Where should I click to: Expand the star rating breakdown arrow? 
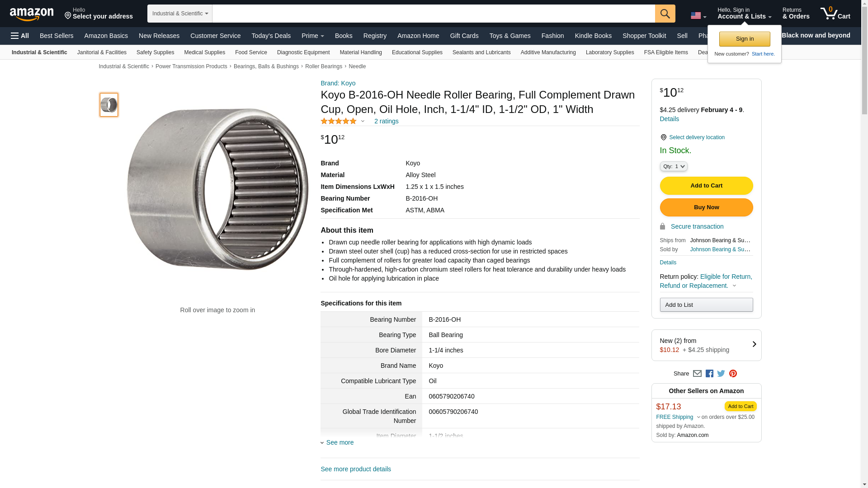363,121
